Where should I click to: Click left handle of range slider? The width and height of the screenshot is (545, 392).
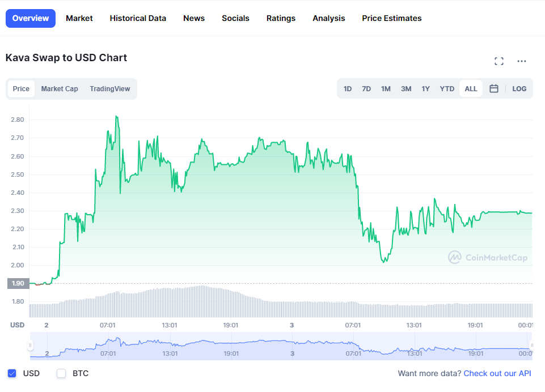(31, 346)
